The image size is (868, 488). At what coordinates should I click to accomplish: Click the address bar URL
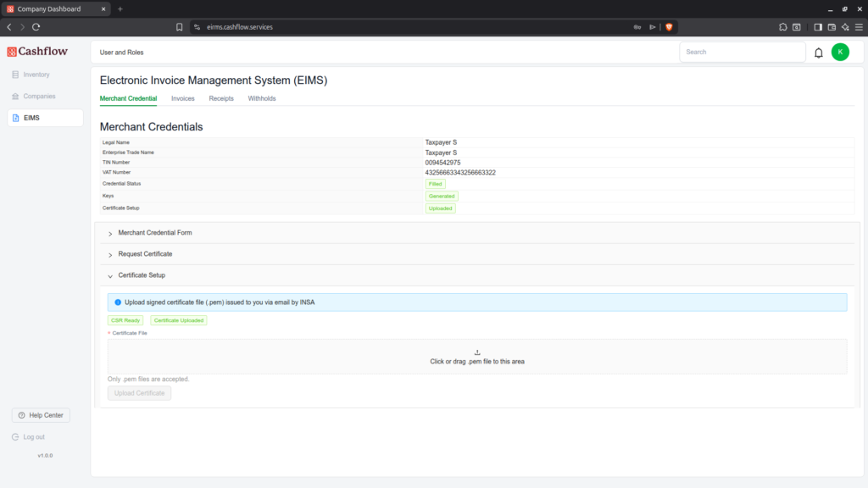tap(240, 27)
